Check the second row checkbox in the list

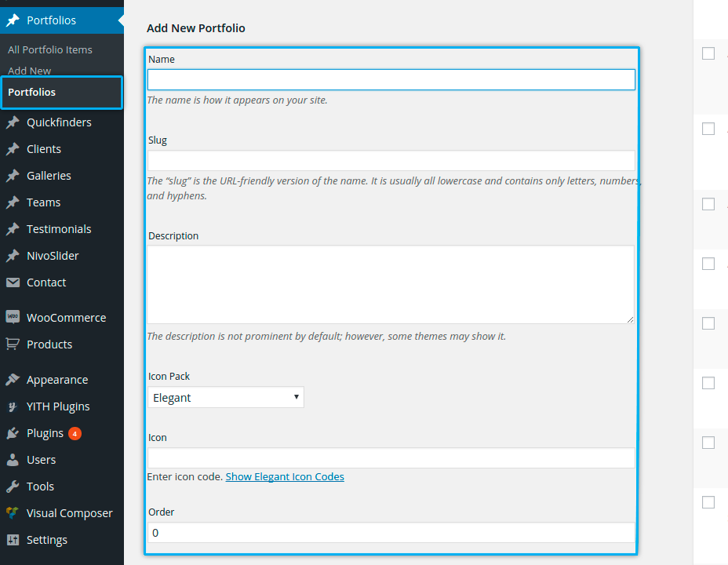coord(708,129)
